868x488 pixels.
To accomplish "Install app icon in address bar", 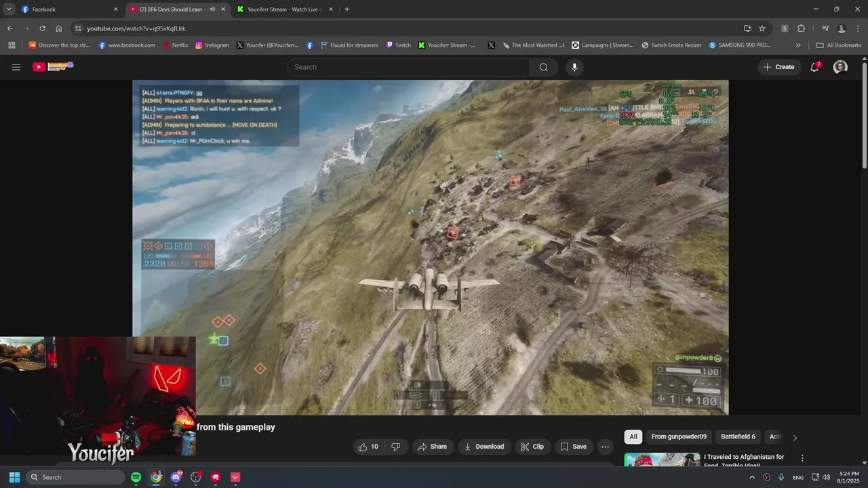I will coord(747,28).
